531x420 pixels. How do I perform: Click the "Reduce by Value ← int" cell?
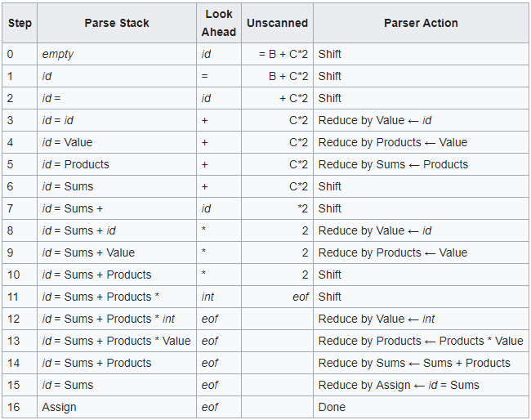tap(377, 319)
